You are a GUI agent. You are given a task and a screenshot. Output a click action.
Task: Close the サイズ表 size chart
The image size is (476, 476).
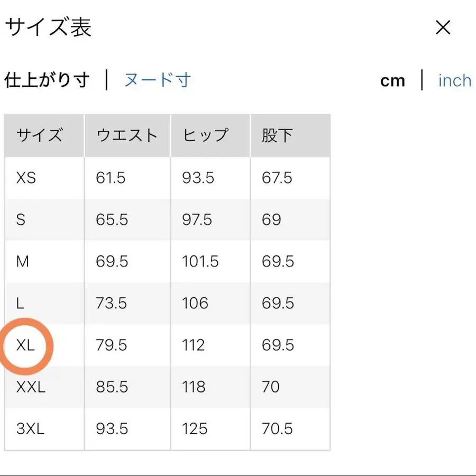tap(443, 28)
